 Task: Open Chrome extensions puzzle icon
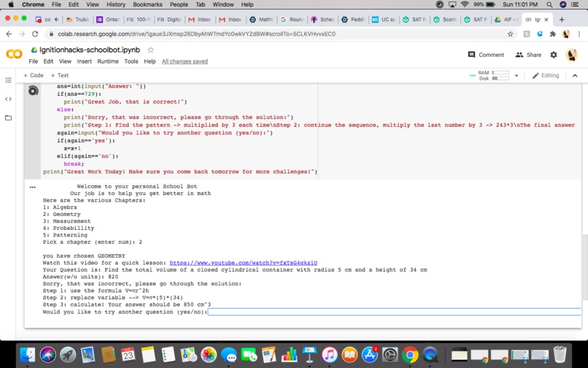pyautogui.click(x=553, y=34)
